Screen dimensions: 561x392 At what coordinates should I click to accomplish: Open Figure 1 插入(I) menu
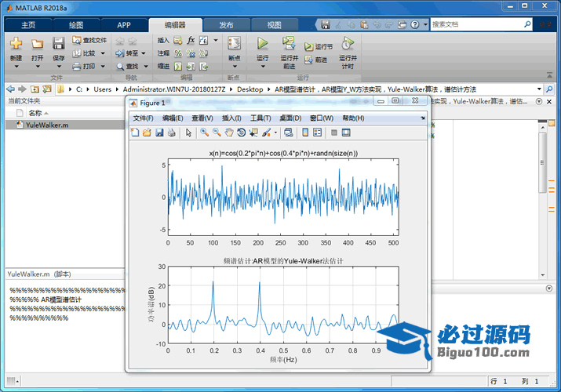point(231,118)
